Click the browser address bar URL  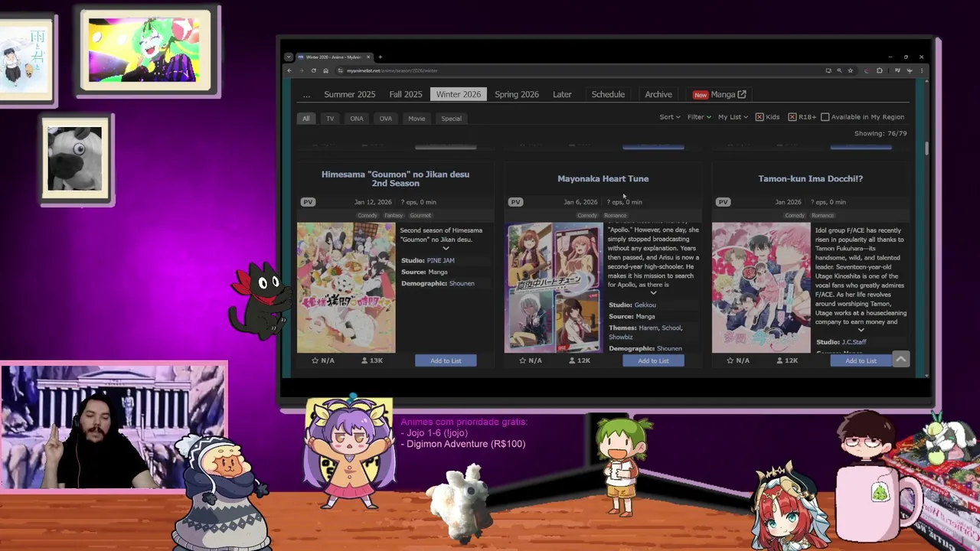392,70
